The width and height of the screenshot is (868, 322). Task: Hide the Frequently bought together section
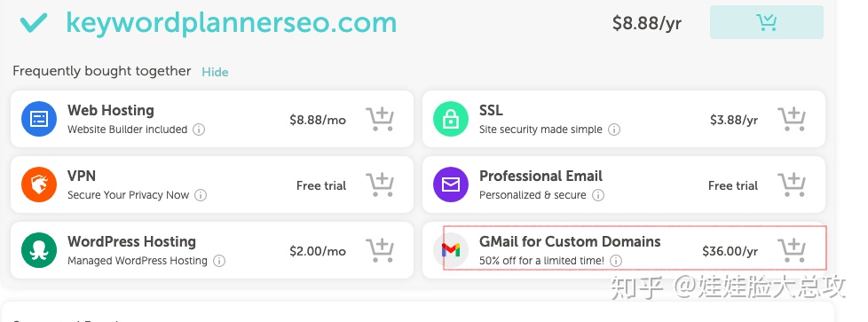[215, 72]
